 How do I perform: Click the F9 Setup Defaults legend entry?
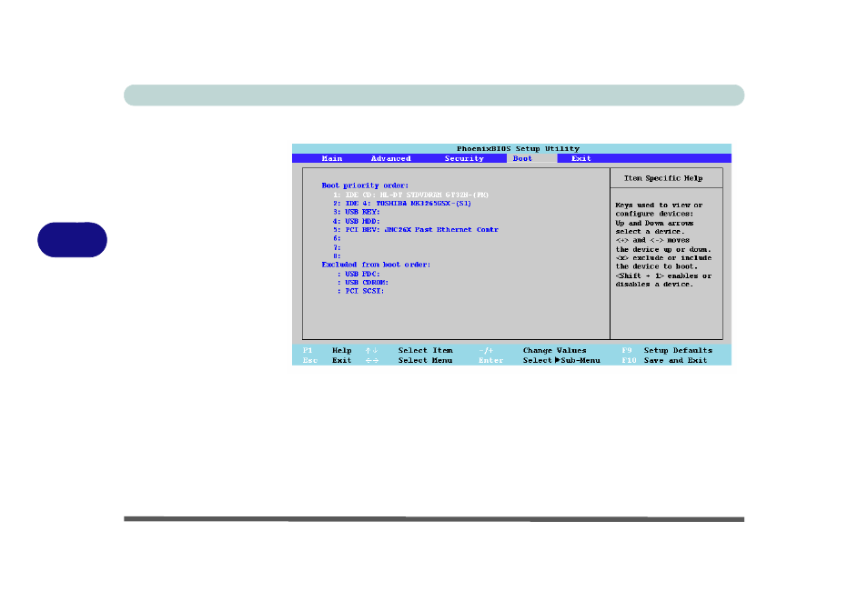coord(667,351)
